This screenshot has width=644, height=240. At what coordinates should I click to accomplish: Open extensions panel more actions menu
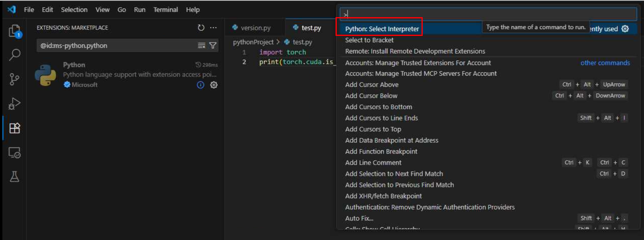coord(213,28)
